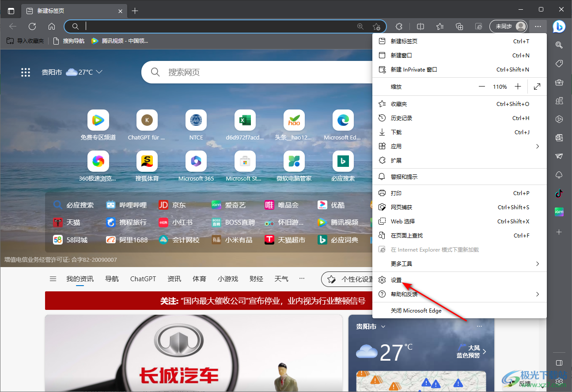Click the refresh button
This screenshot has width=572, height=392.
(32, 26)
